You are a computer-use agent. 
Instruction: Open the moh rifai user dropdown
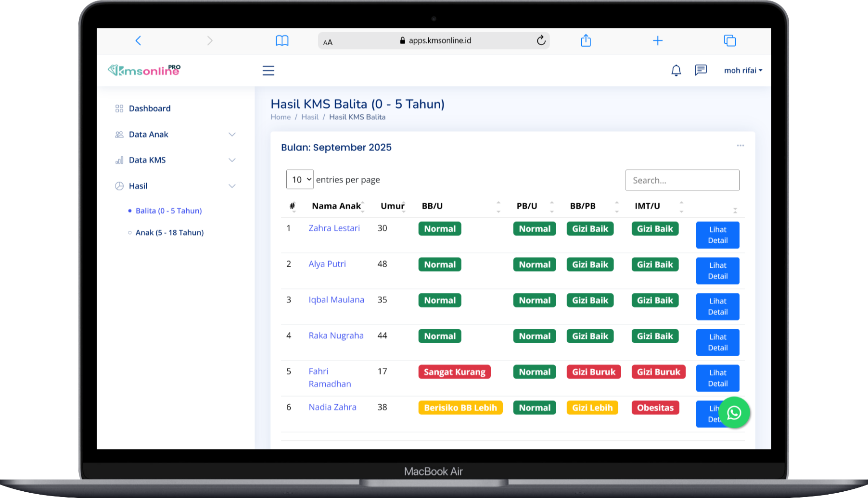pos(743,71)
